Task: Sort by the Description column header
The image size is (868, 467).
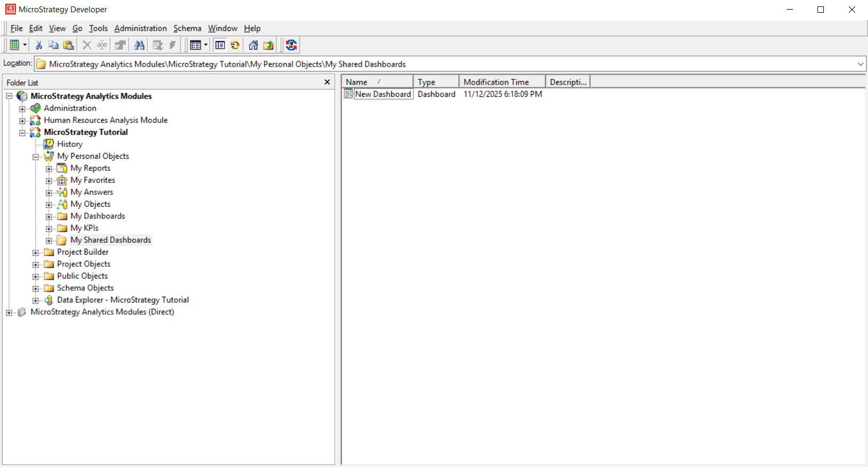Action: 568,82
